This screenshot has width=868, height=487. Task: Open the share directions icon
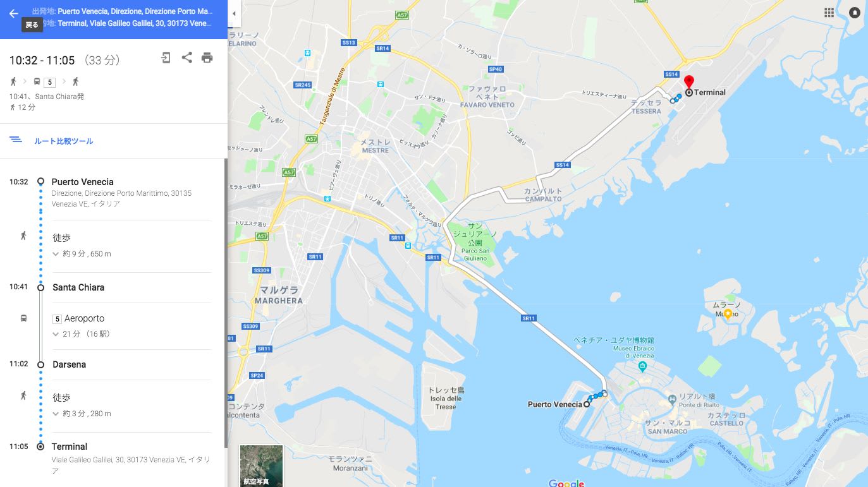pyautogui.click(x=186, y=57)
